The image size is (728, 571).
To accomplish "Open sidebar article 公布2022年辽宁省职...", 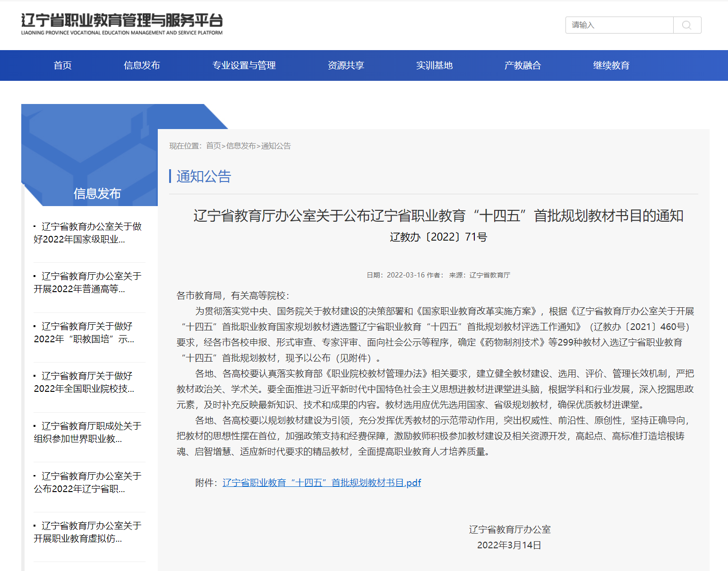I will (x=87, y=483).
